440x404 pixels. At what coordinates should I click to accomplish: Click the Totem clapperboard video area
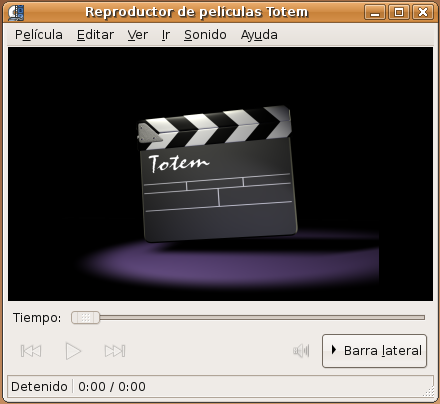pos(220,174)
